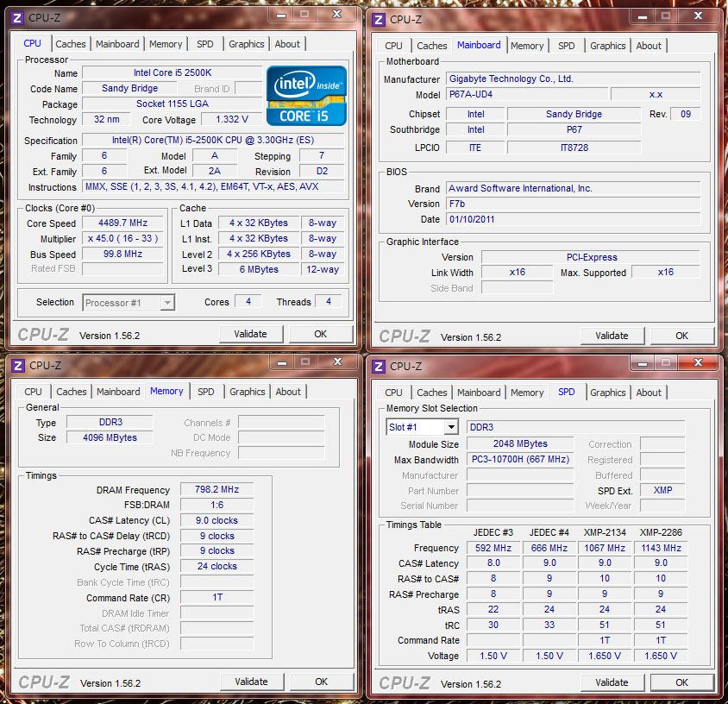This screenshot has width=728, height=704.
Task: Click the CPU-Z logo icon in the CPU window title bar
Action: [17, 18]
